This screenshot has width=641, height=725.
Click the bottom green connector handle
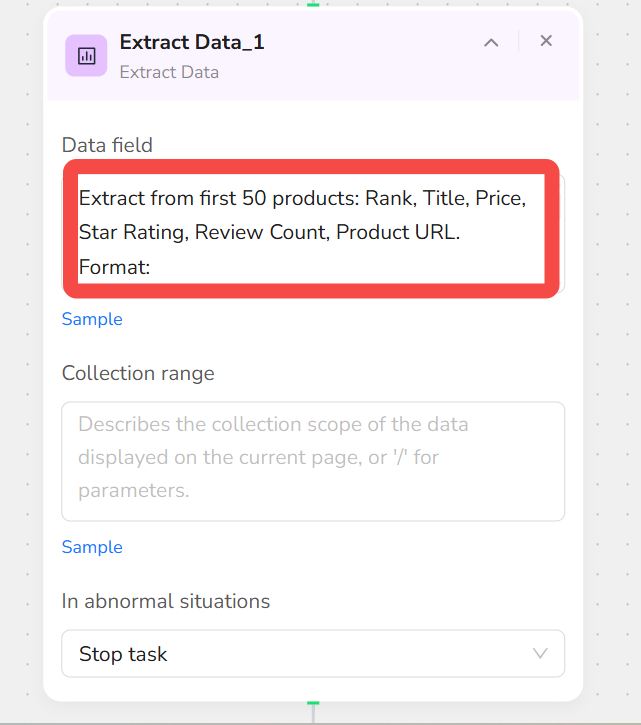[313, 703]
